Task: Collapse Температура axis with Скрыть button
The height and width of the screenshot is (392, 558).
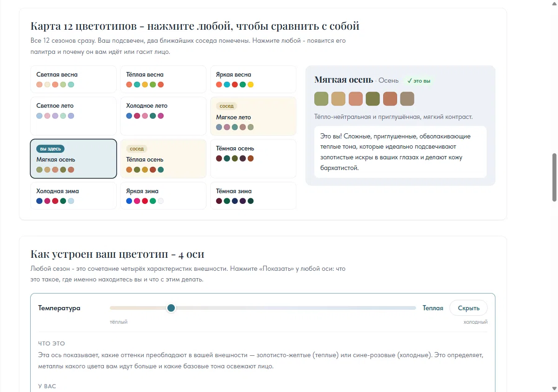Action: (x=468, y=308)
